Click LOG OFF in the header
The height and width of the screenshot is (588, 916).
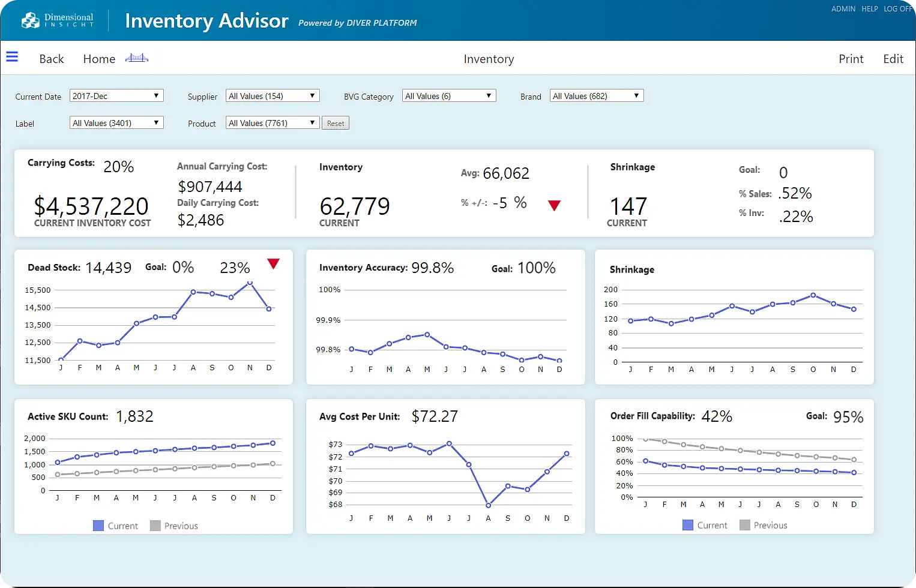(x=897, y=9)
